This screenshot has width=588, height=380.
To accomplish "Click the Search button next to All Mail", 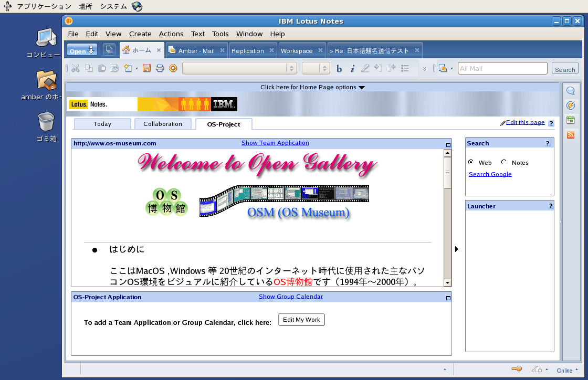I will (565, 69).
